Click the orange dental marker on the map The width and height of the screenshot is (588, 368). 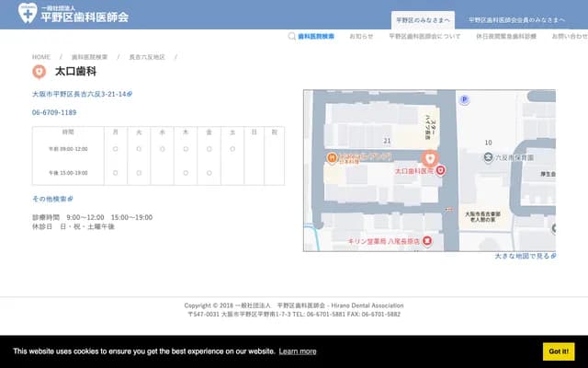point(429,157)
